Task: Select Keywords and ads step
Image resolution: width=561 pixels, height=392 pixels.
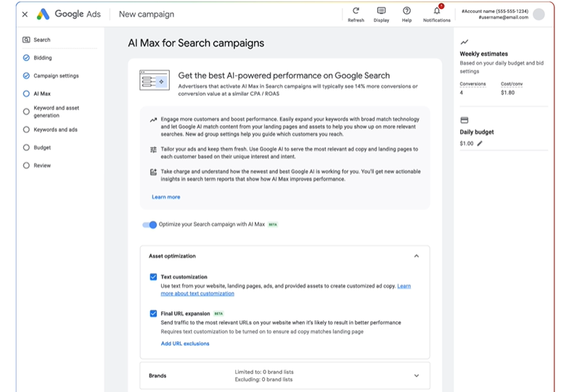Action: click(55, 130)
